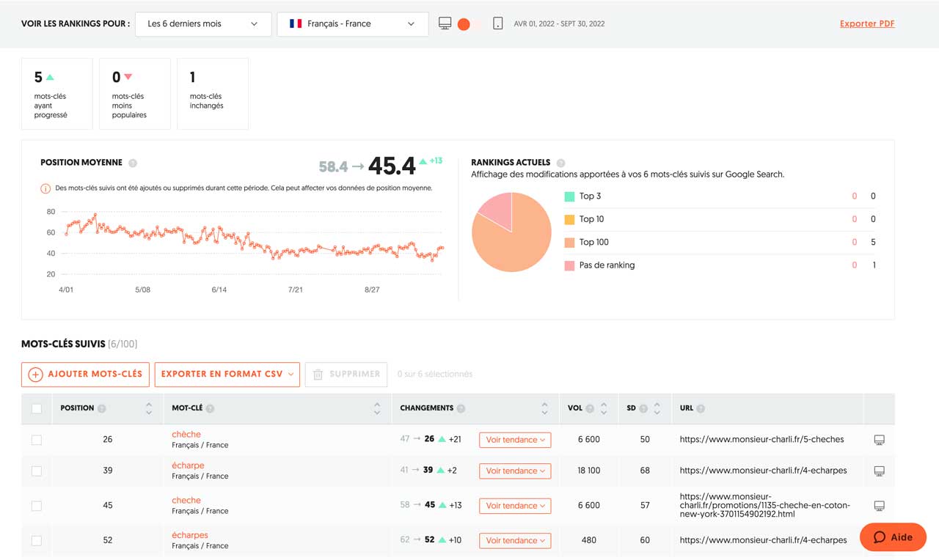939x560 pixels.
Task: Click the desktop monitor device icon
Action: click(445, 23)
